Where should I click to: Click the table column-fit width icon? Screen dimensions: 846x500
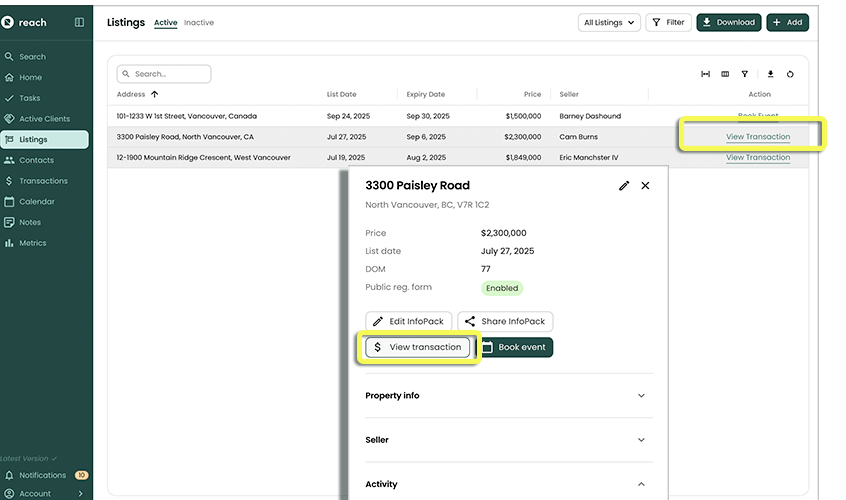(705, 74)
